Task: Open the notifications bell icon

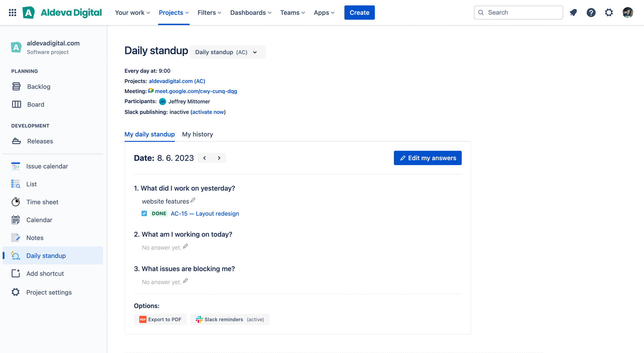Action: (x=573, y=13)
